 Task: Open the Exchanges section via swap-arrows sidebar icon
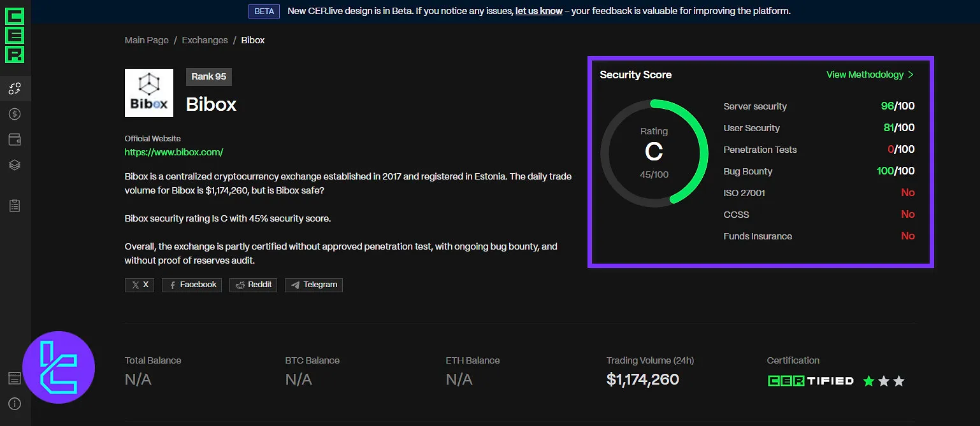[x=15, y=89]
